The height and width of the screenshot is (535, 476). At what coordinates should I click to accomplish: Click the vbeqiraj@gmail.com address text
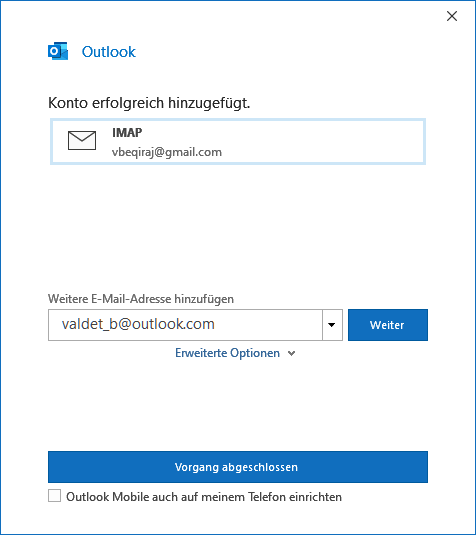(x=167, y=152)
